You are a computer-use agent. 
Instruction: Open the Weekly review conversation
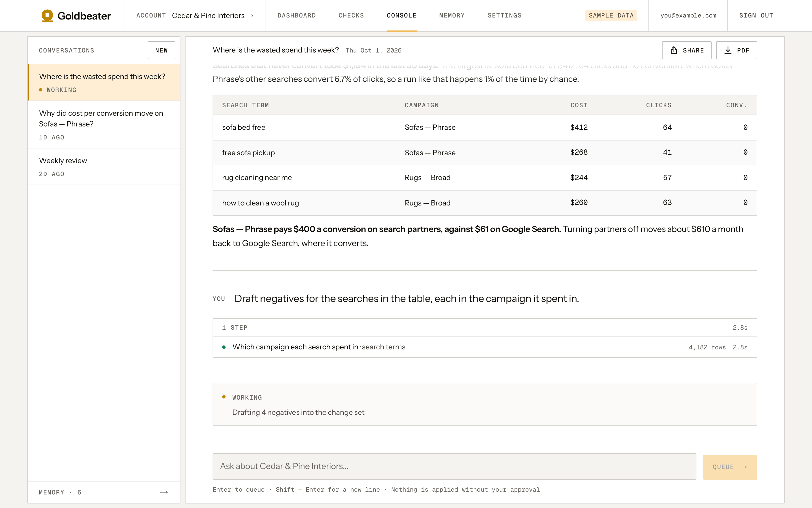pyautogui.click(x=104, y=167)
